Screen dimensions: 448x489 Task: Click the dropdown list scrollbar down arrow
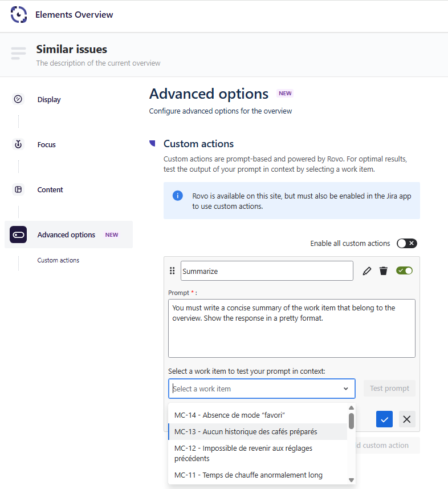point(351,480)
